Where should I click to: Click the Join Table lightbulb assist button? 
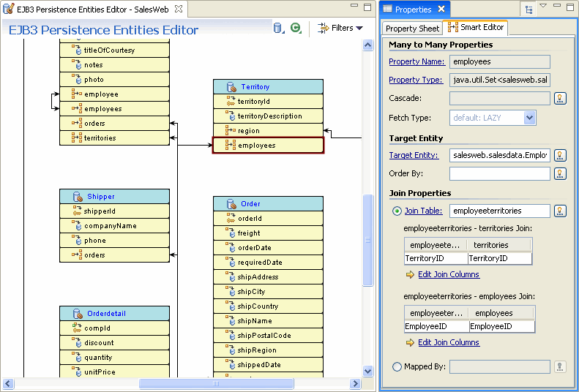[560, 211]
